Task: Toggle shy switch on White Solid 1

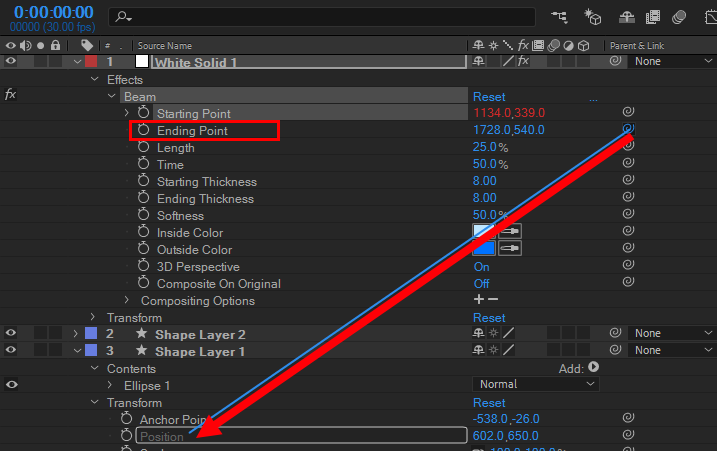Action: tap(478, 61)
